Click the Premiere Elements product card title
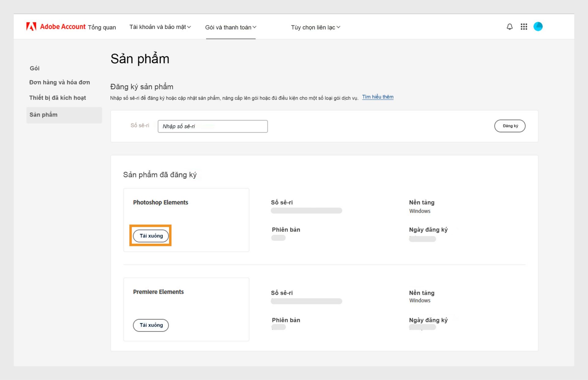 pos(158,292)
